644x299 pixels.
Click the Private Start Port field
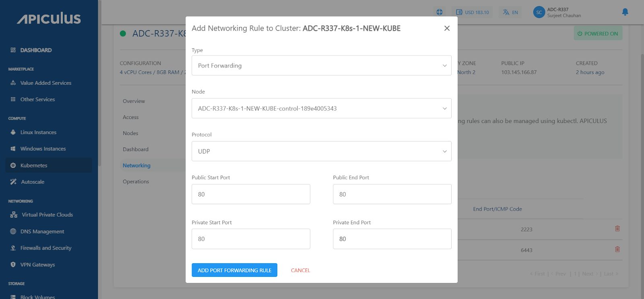pos(251,239)
